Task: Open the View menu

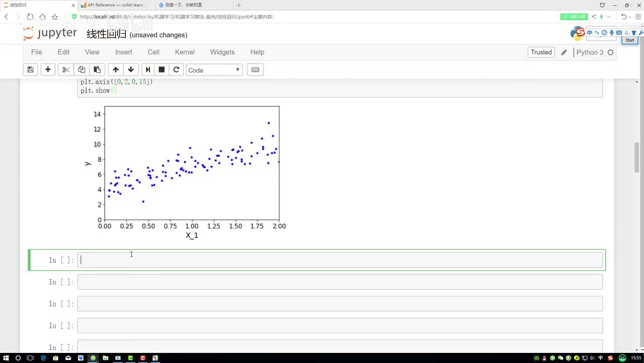Action: tap(92, 52)
